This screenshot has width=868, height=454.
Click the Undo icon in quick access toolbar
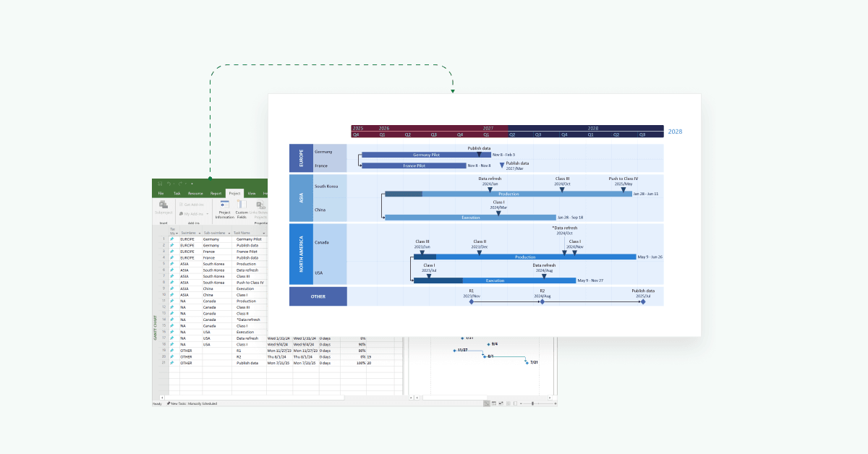click(x=168, y=184)
